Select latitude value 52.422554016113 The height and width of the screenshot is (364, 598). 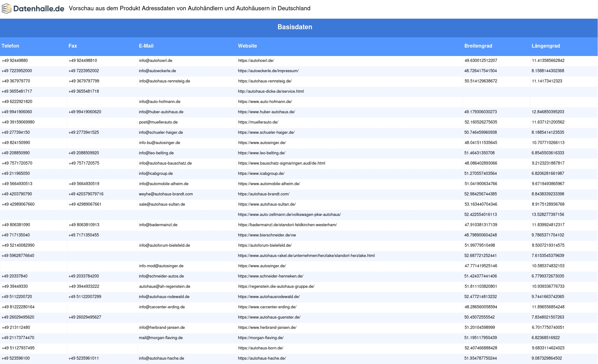481,215
